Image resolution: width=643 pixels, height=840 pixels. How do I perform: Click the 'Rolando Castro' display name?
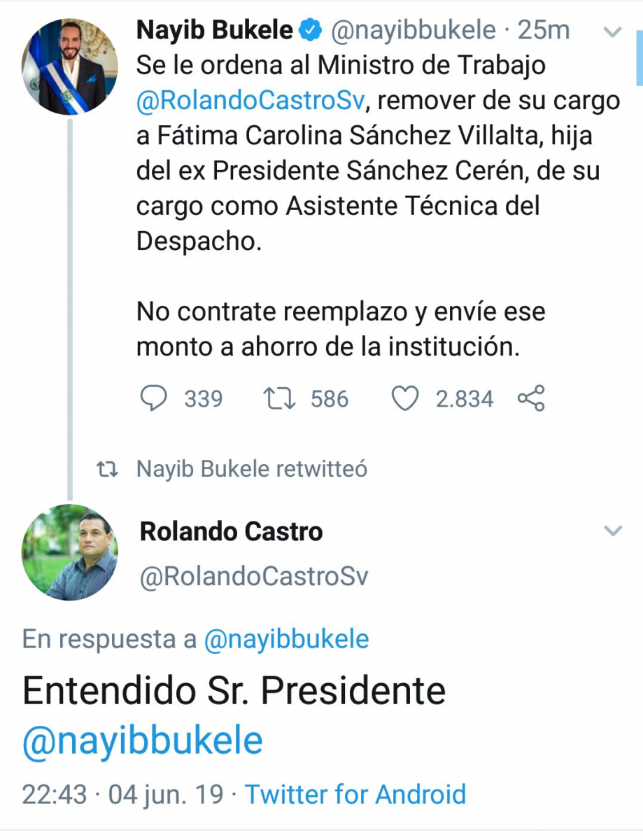click(x=232, y=531)
